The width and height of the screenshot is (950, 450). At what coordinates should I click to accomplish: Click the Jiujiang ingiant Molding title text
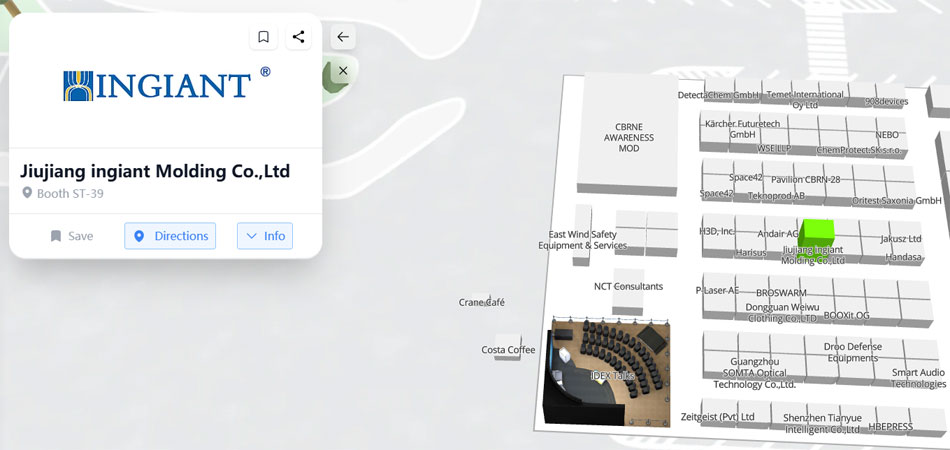(155, 171)
